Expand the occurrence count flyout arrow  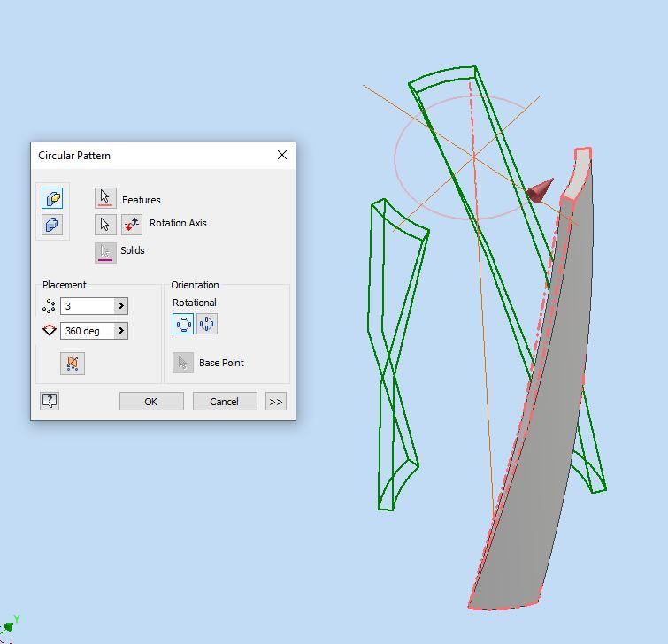[121, 306]
